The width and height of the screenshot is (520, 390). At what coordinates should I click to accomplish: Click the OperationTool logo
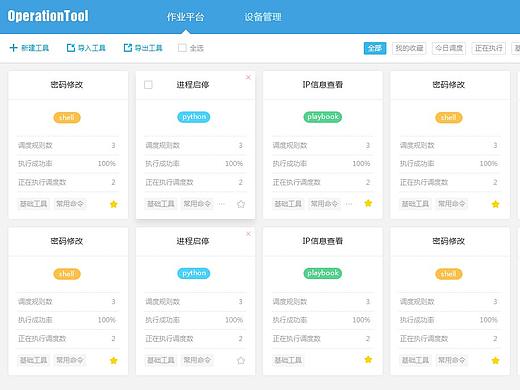point(48,16)
